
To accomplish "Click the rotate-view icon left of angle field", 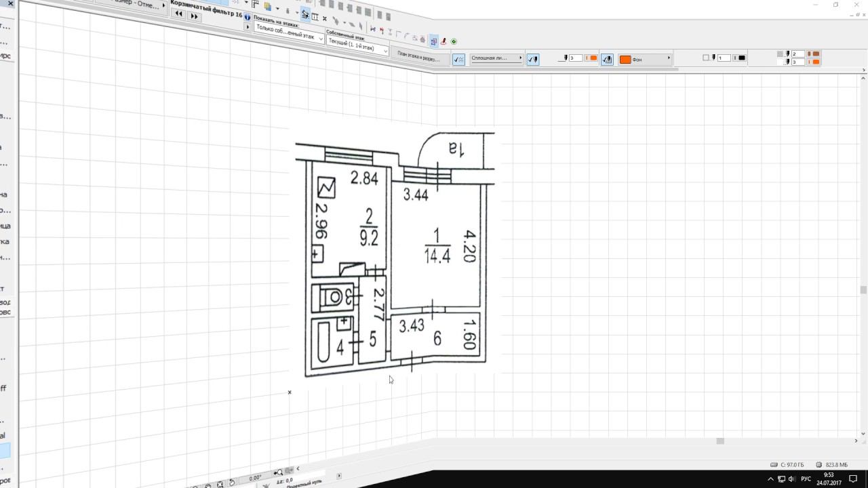I will click(x=232, y=483).
